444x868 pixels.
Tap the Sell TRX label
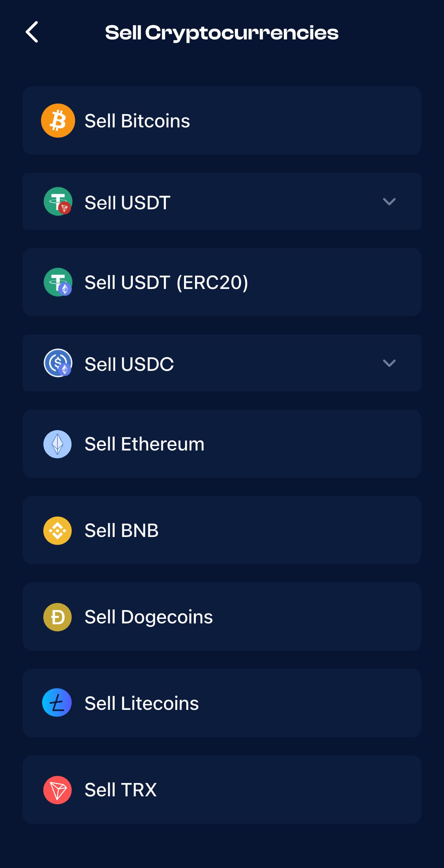click(121, 790)
